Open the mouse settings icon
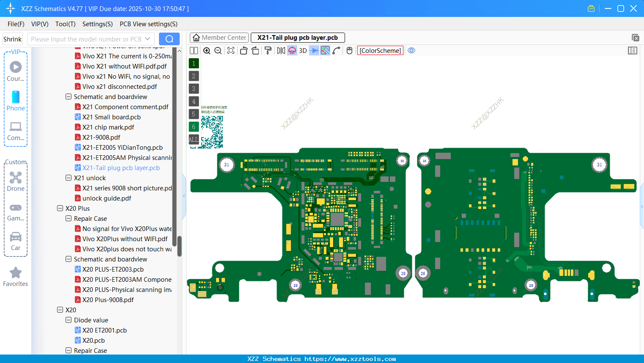The width and height of the screenshot is (644, 363). pyautogui.click(x=349, y=51)
